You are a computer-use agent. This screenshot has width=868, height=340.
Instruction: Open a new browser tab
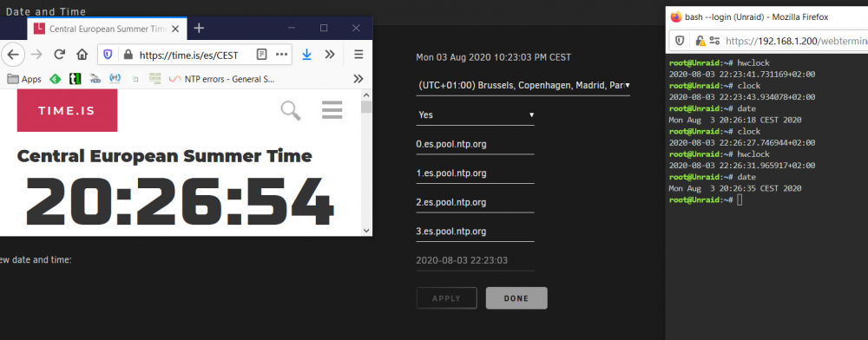coord(200,29)
